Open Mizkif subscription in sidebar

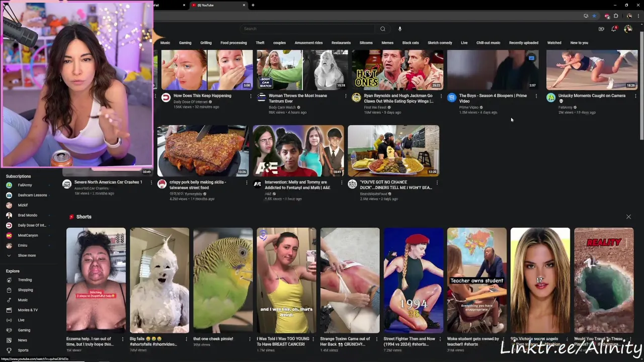[x=23, y=205]
